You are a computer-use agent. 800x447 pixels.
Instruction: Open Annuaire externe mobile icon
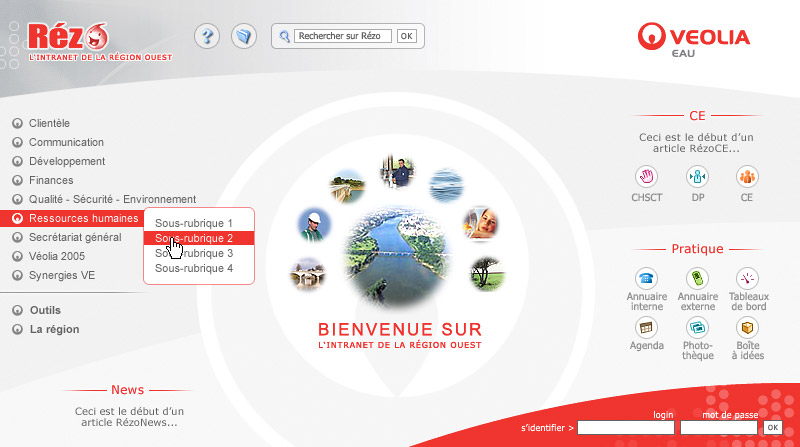tap(697, 279)
